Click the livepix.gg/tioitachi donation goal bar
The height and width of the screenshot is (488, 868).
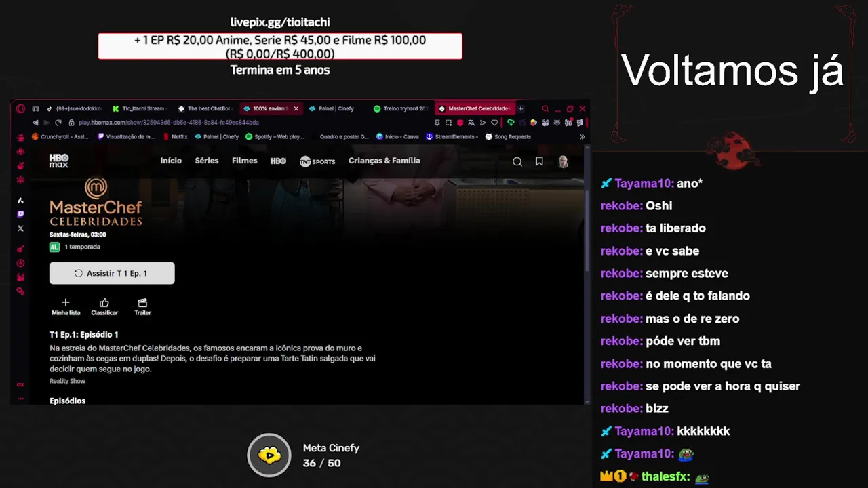280,46
